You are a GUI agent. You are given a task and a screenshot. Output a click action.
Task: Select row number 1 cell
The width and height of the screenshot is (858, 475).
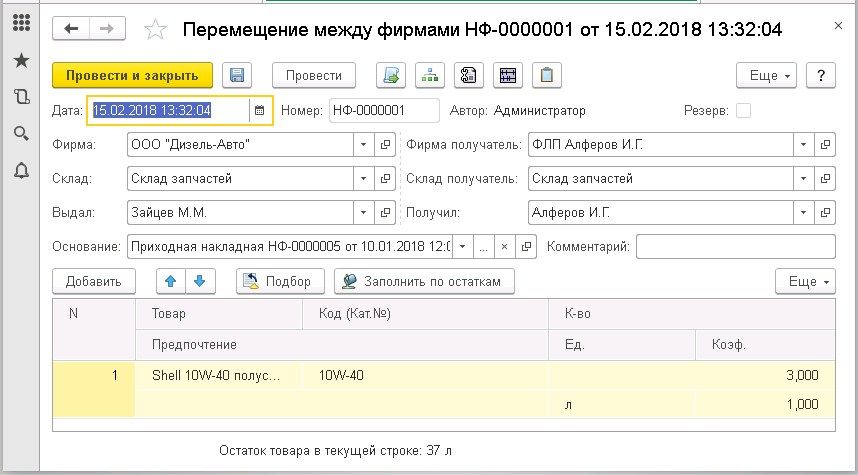tap(94, 389)
